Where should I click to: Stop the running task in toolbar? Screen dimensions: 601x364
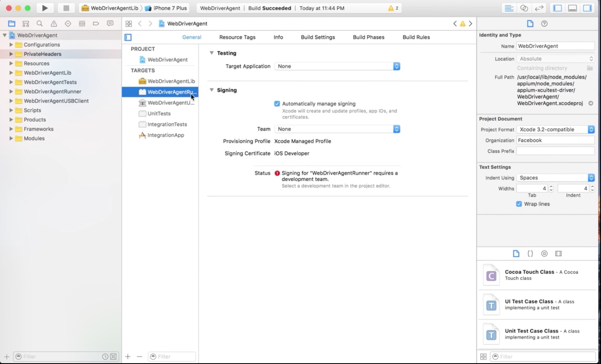[x=66, y=8]
